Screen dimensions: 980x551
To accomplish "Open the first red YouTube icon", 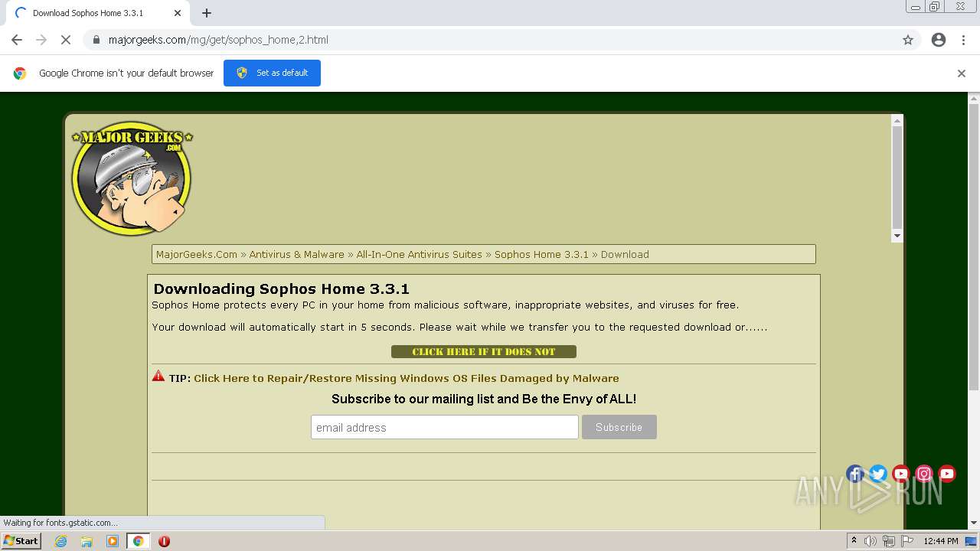I will [x=901, y=474].
